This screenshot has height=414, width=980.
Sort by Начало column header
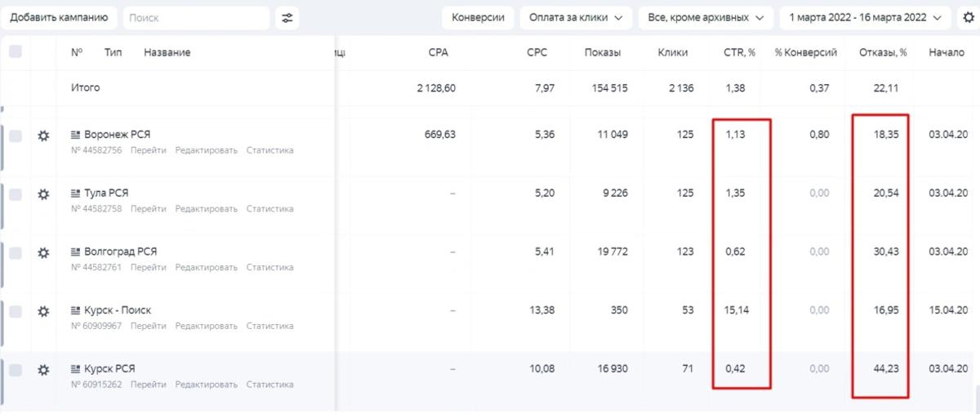(947, 52)
